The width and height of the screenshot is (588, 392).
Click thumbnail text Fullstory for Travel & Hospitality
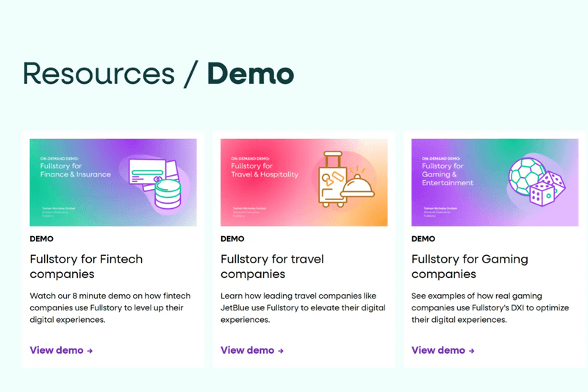(265, 171)
